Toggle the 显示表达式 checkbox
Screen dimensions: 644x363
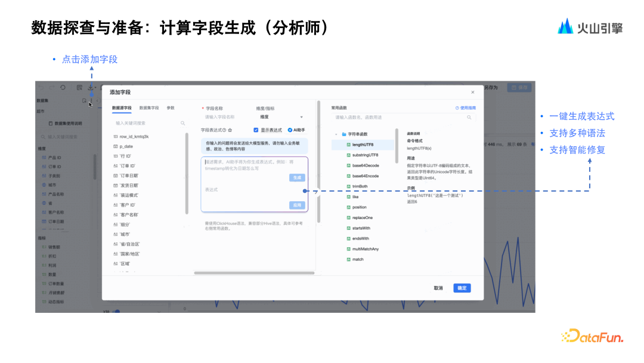256,130
